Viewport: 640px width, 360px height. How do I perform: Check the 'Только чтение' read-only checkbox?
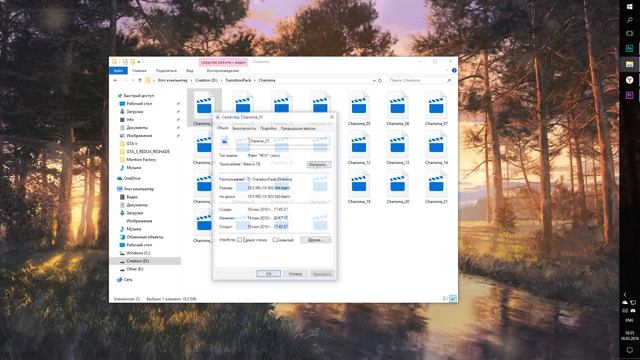click(x=240, y=240)
